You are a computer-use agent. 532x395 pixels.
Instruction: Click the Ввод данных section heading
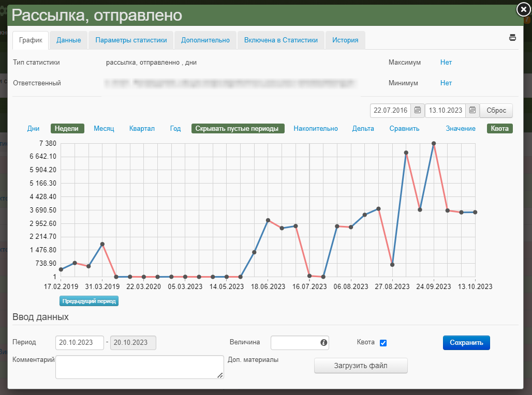point(40,317)
